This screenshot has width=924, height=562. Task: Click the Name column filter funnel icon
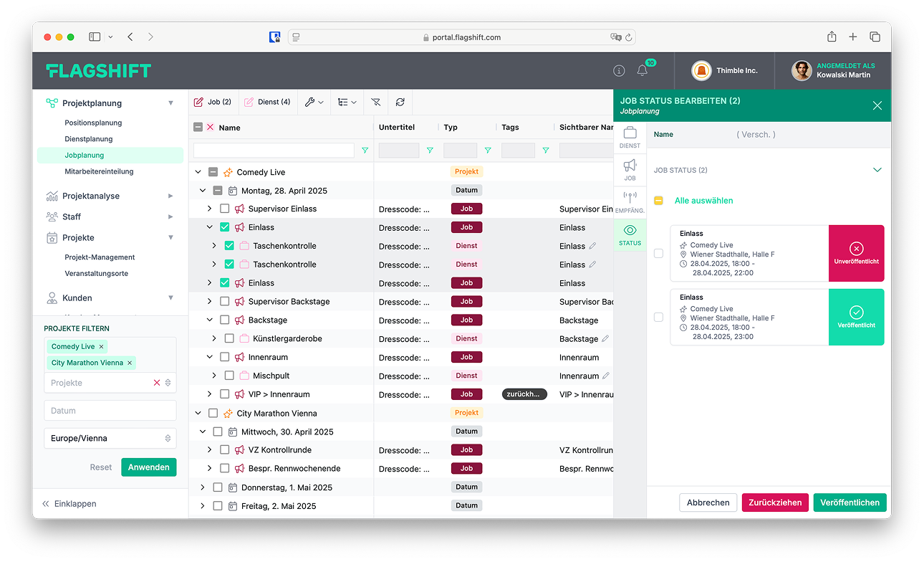pos(365,151)
